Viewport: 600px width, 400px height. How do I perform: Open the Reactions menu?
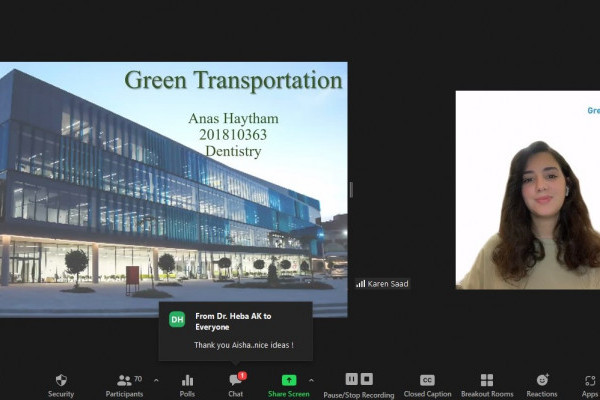pos(542,385)
